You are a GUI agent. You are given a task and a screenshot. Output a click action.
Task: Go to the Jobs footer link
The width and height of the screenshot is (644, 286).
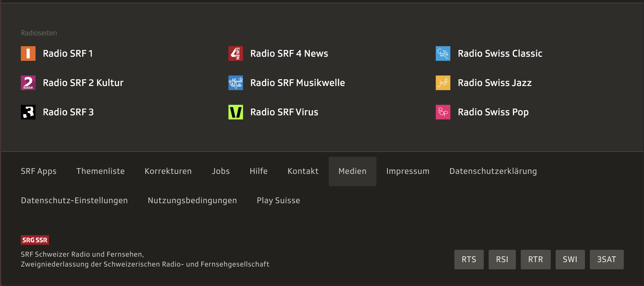(x=221, y=171)
